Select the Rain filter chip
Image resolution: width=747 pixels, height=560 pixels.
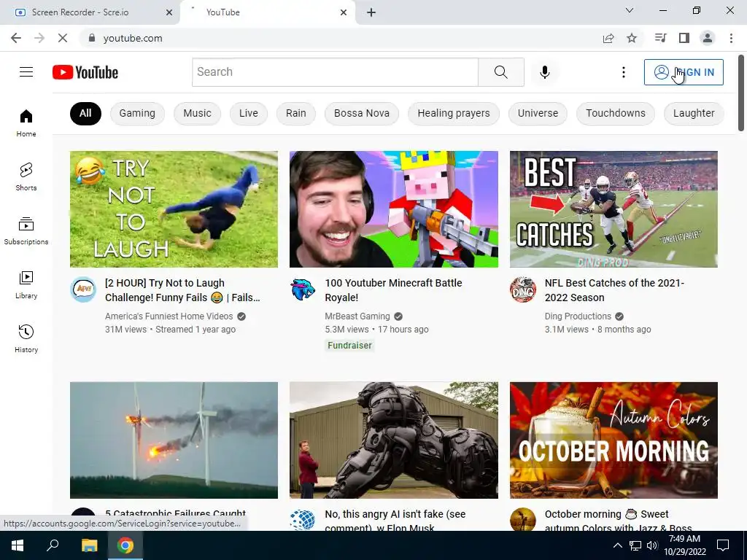[296, 113]
